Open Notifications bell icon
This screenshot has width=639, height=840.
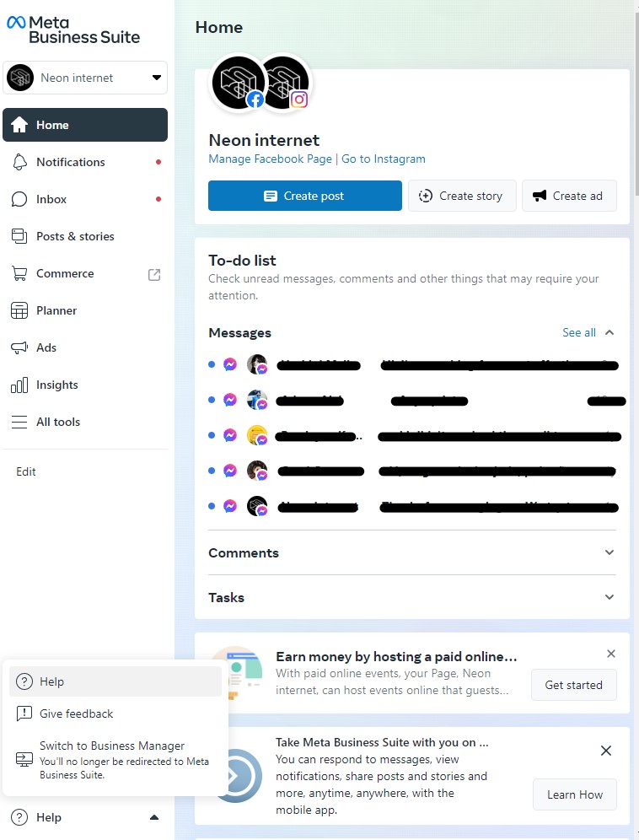(x=19, y=162)
